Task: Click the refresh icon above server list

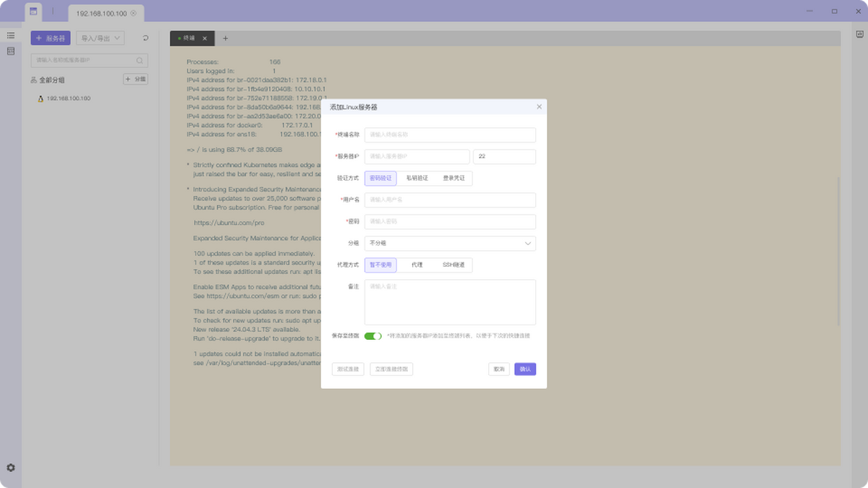Action: 145,38
